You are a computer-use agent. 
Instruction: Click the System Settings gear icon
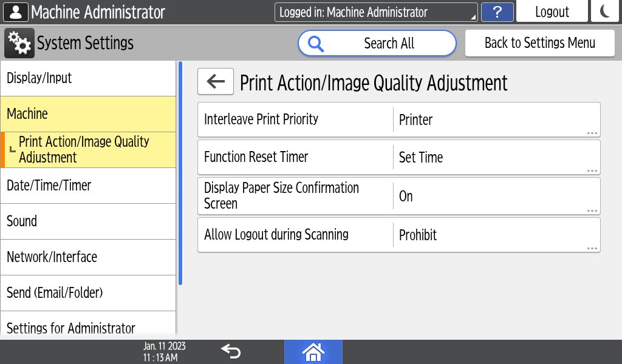click(x=19, y=43)
